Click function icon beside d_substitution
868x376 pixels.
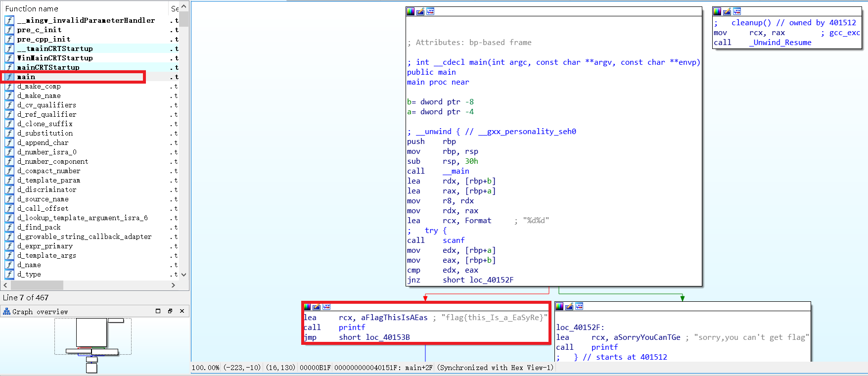tap(9, 133)
